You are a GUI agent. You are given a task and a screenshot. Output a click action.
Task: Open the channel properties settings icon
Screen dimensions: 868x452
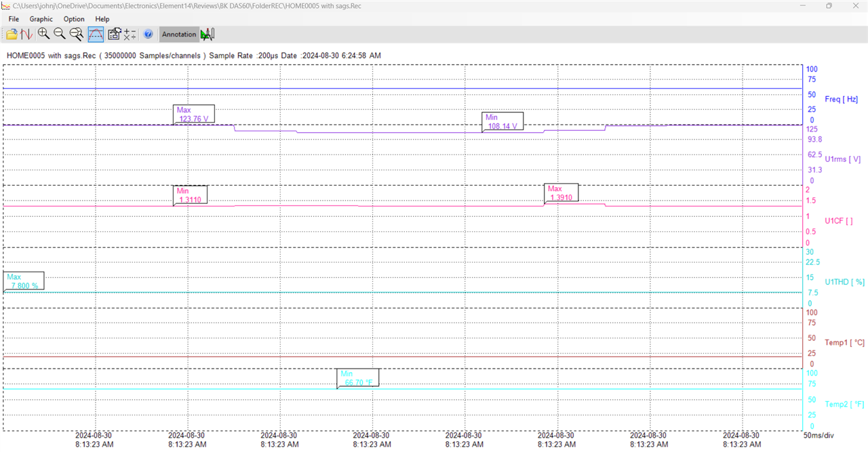point(114,34)
